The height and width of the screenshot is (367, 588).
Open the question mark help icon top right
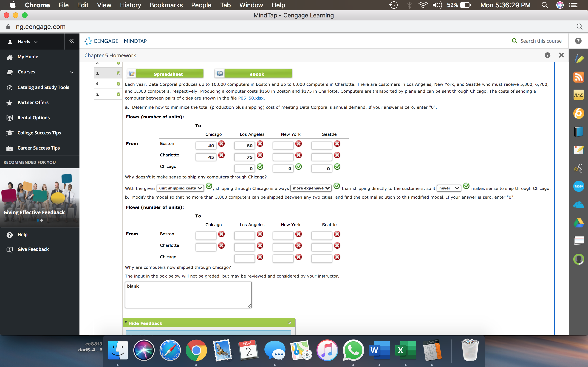(x=578, y=41)
